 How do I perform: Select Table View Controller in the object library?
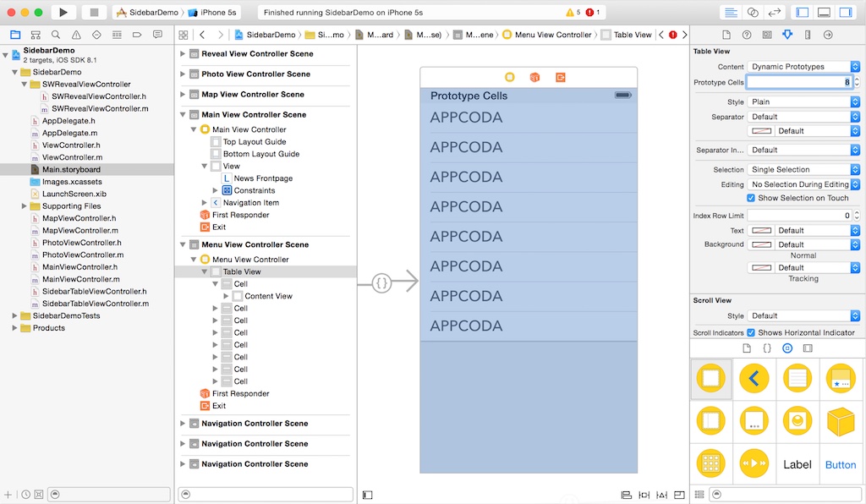pos(797,378)
